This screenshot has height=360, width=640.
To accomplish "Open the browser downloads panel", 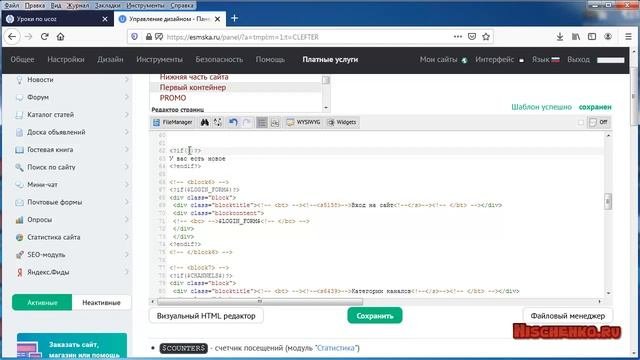I will point(560,37).
